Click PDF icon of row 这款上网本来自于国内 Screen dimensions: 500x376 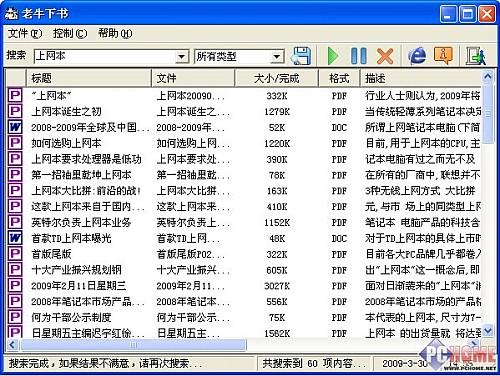[15, 206]
